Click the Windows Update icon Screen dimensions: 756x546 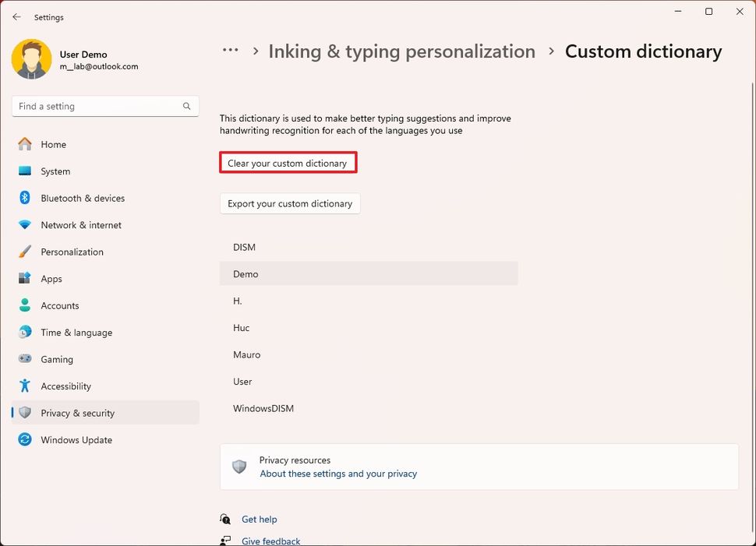[25, 439]
